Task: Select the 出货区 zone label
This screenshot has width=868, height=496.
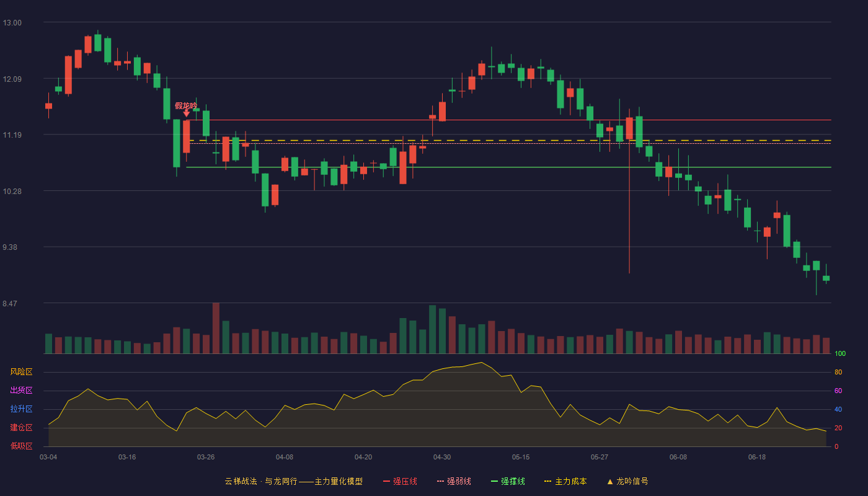Action: pyautogui.click(x=21, y=391)
